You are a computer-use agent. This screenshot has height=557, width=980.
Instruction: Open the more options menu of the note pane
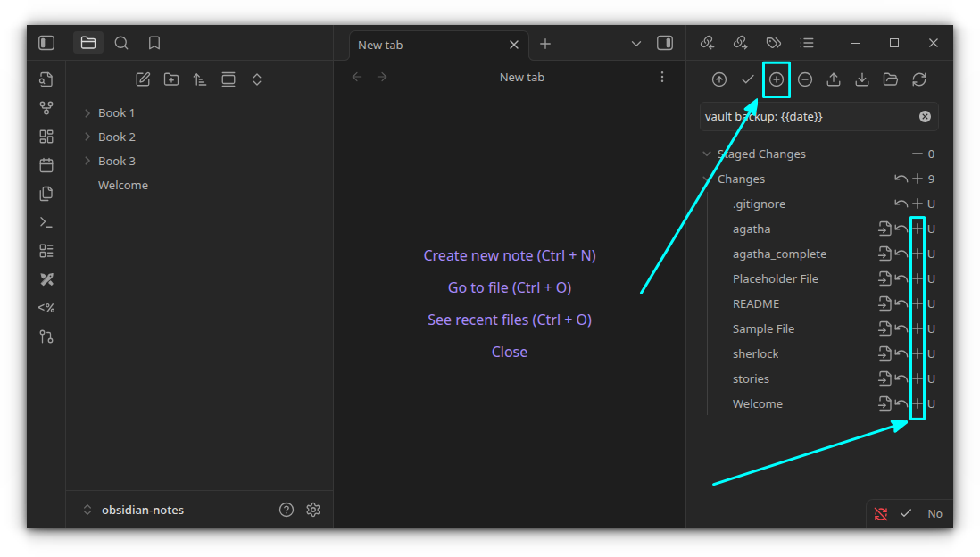(662, 77)
